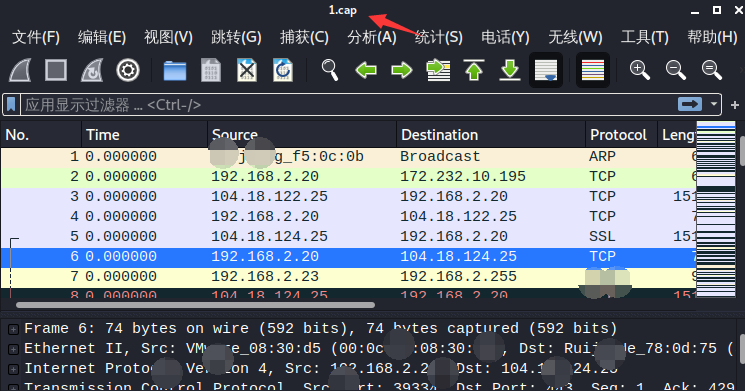
Task: Sort by Protocol column header
Action: tap(621, 135)
